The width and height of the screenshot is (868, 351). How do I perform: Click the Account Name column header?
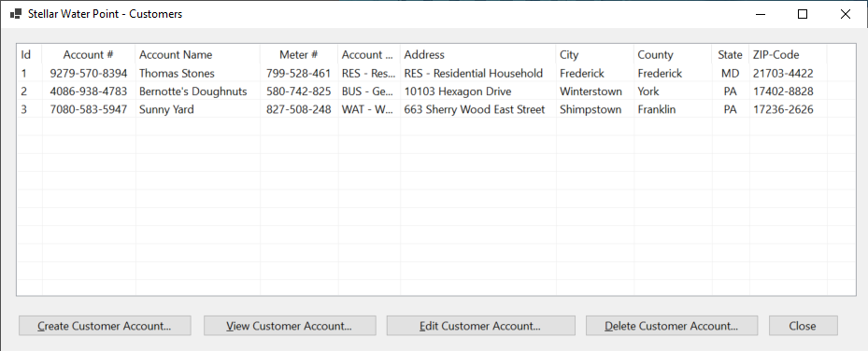pos(198,55)
